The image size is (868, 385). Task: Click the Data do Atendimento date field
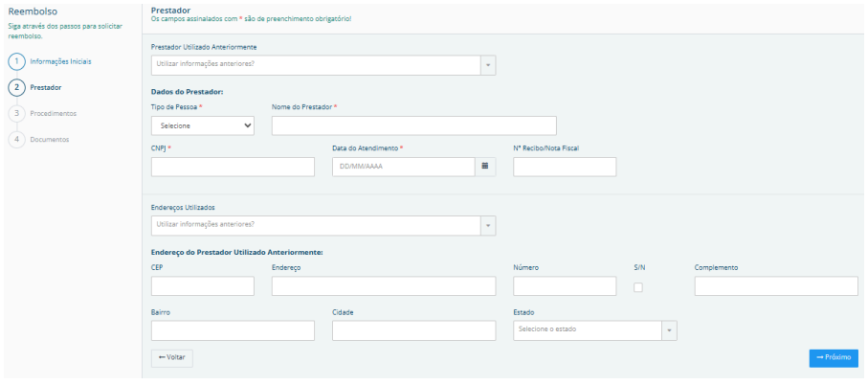(x=403, y=167)
